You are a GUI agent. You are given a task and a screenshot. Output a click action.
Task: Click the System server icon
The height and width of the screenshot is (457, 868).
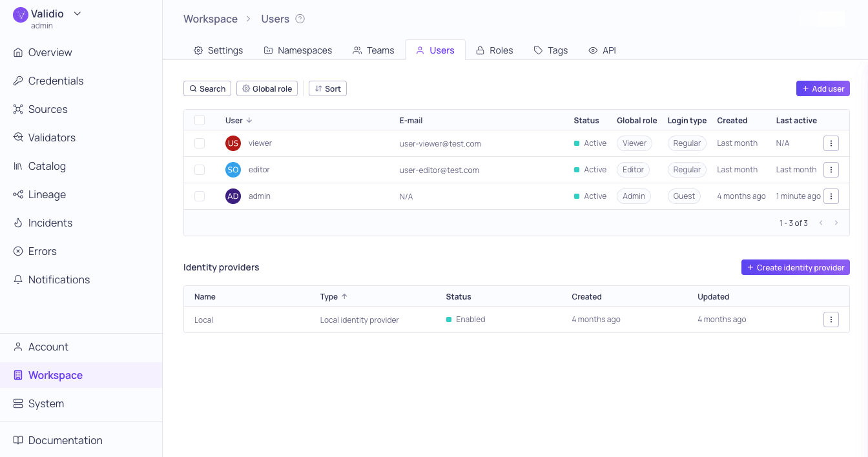tap(18, 403)
